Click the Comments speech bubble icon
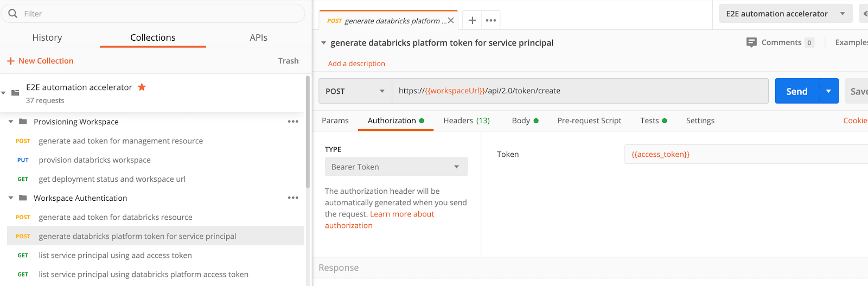This screenshot has width=868, height=286. click(751, 42)
